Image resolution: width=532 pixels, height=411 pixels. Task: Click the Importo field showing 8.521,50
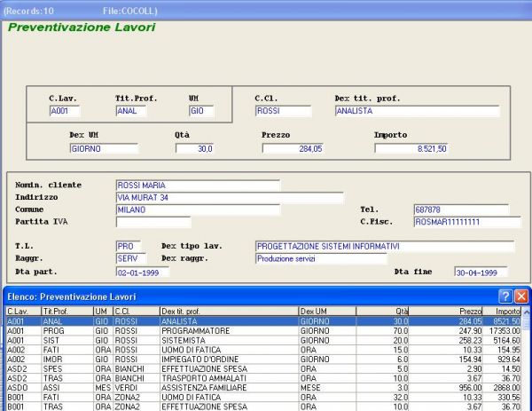[x=411, y=149]
